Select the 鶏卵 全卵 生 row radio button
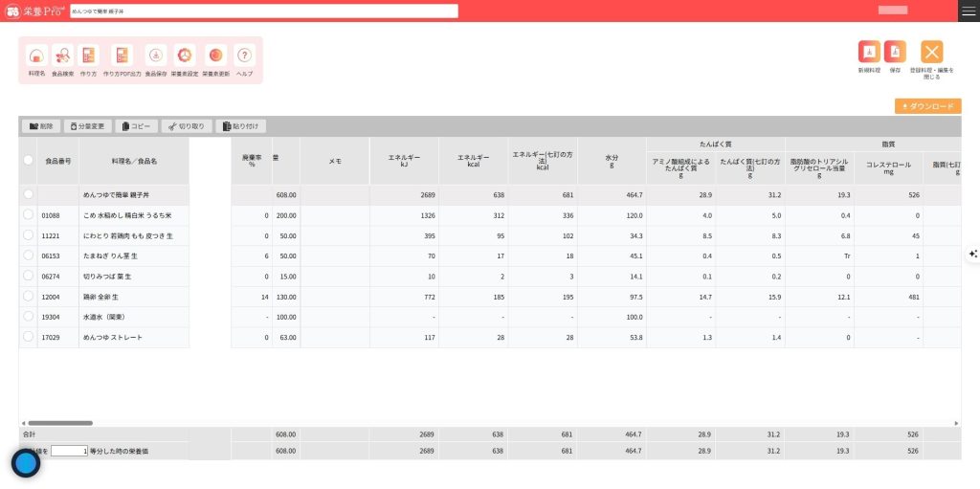The image size is (980, 489). (x=29, y=296)
